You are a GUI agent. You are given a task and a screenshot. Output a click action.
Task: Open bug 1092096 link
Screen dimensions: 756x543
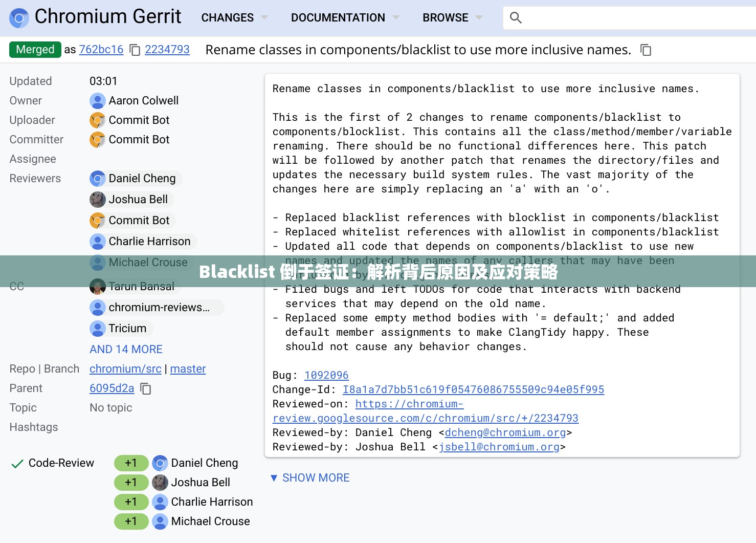tap(326, 375)
